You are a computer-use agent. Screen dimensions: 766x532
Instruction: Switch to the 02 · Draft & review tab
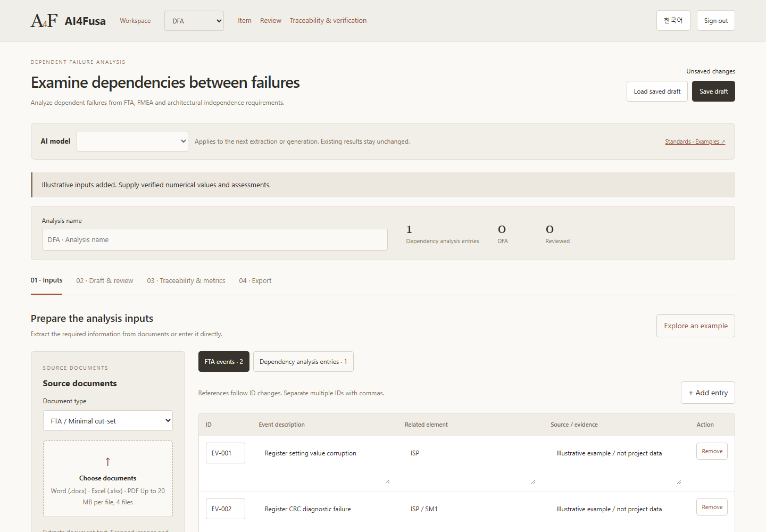pos(105,281)
